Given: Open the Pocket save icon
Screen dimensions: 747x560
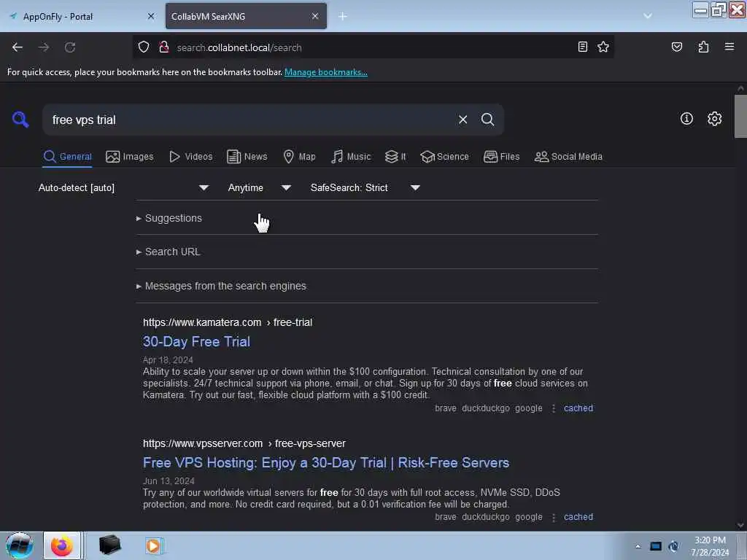Looking at the screenshot, I should pyautogui.click(x=676, y=47).
